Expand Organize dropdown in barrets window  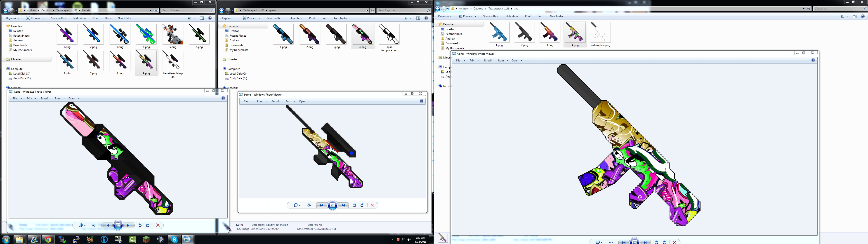pos(13,18)
